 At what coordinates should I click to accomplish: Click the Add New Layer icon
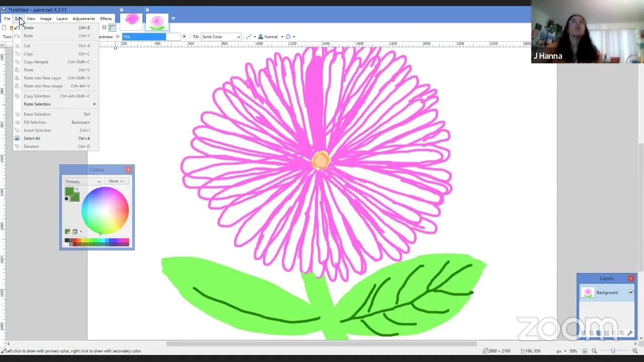click(583, 333)
